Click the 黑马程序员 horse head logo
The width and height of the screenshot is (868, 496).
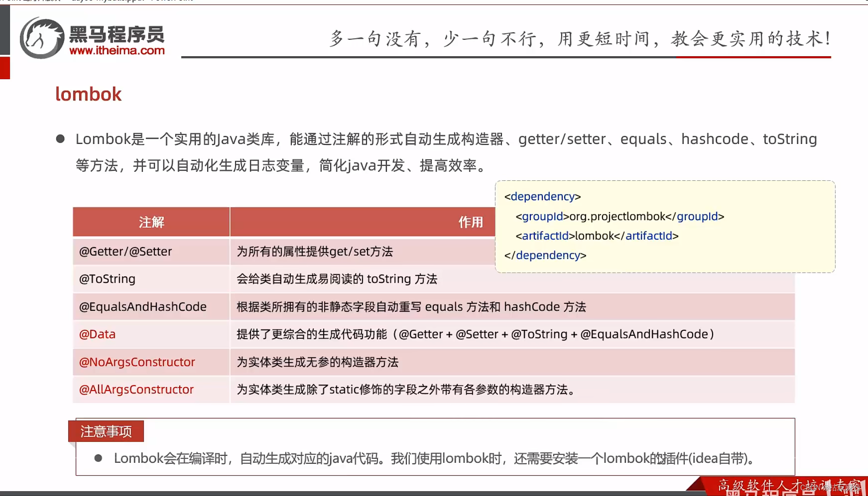coord(42,37)
